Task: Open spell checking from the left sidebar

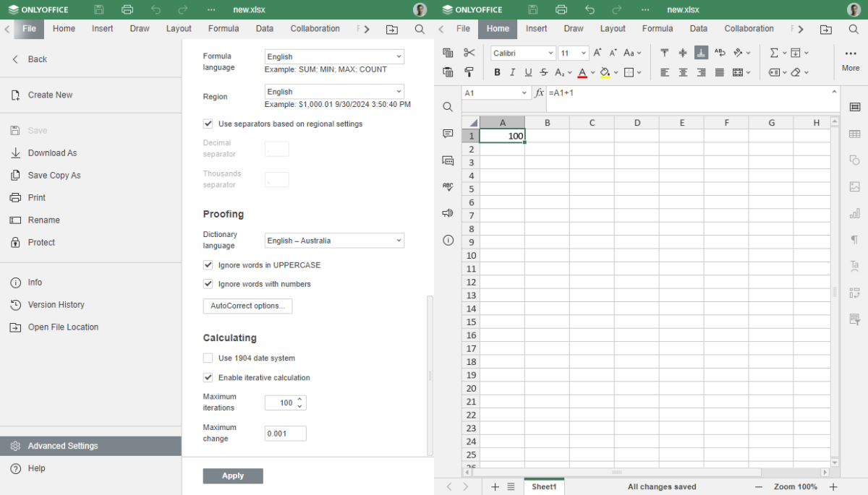Action: coord(447,186)
